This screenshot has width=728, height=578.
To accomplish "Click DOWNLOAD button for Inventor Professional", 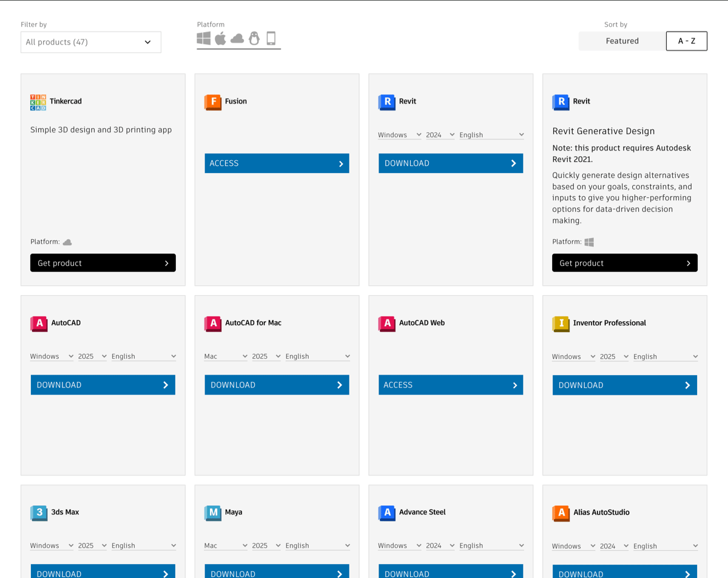I will (625, 385).
